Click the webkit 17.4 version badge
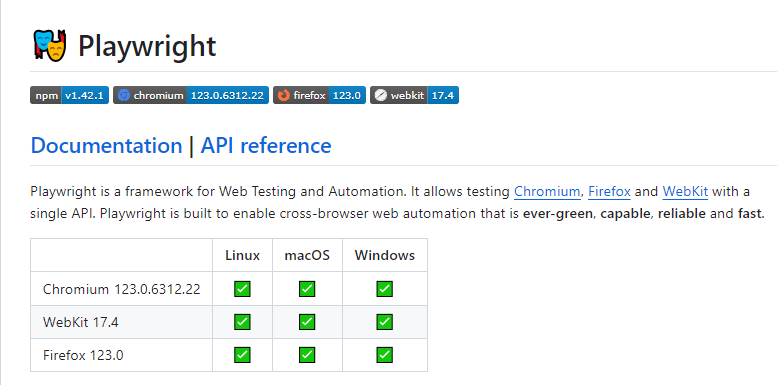 tap(414, 95)
